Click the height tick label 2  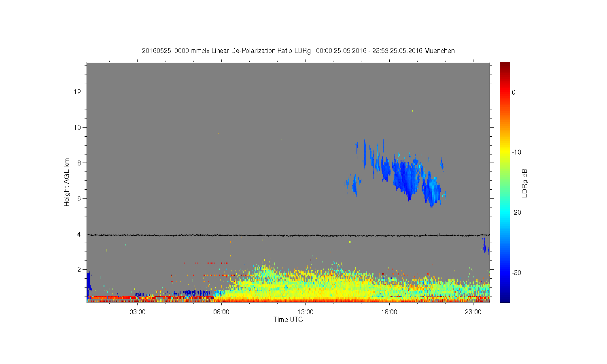click(x=80, y=269)
